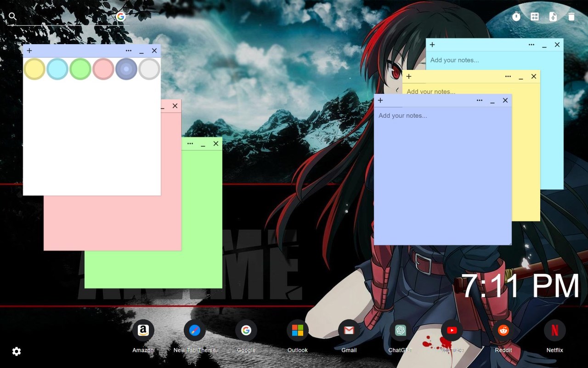Pick the white color swatch

(149, 69)
